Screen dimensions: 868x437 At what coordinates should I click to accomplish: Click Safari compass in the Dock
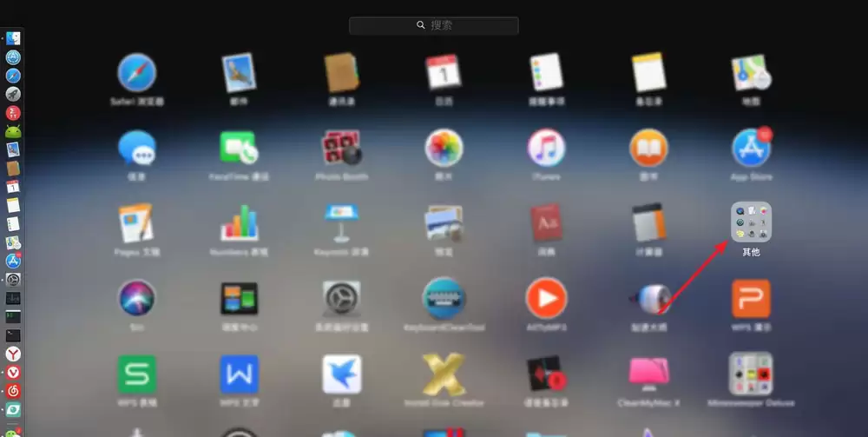pos(13,76)
